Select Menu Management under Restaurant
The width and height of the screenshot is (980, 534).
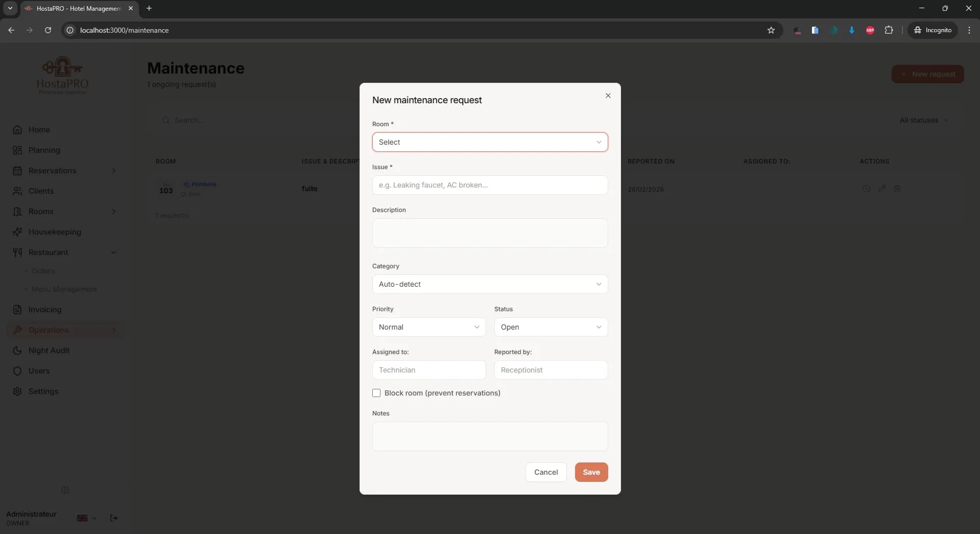[x=63, y=289]
